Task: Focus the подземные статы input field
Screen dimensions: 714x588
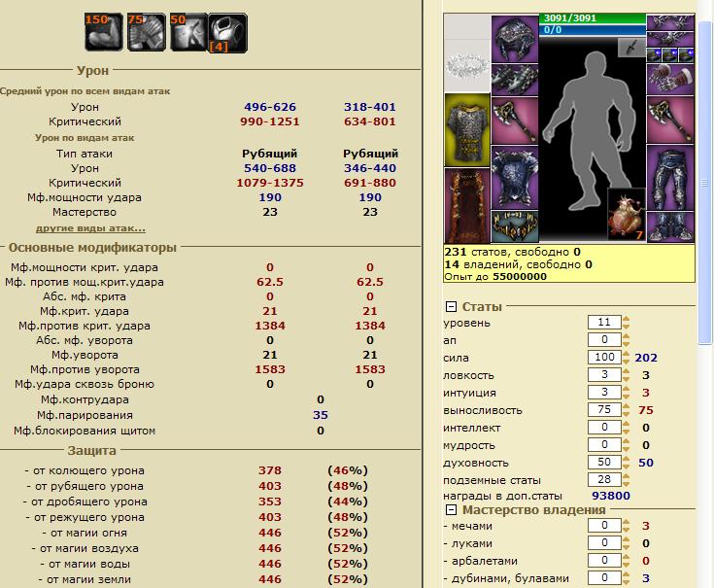Action: tap(604, 479)
